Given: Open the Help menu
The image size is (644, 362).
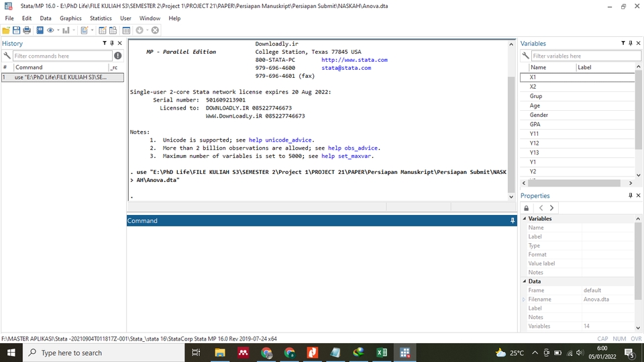Looking at the screenshot, I should tap(174, 19).
